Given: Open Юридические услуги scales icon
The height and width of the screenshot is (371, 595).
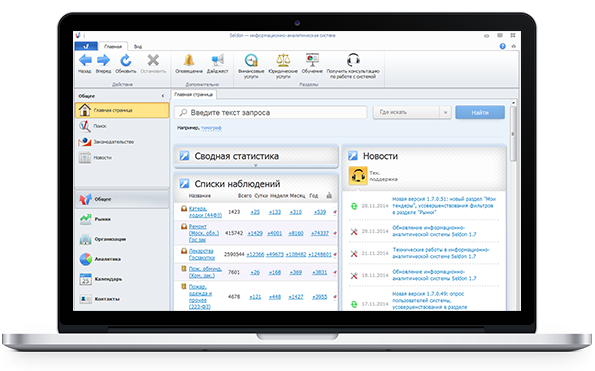Looking at the screenshot, I should (283, 60).
